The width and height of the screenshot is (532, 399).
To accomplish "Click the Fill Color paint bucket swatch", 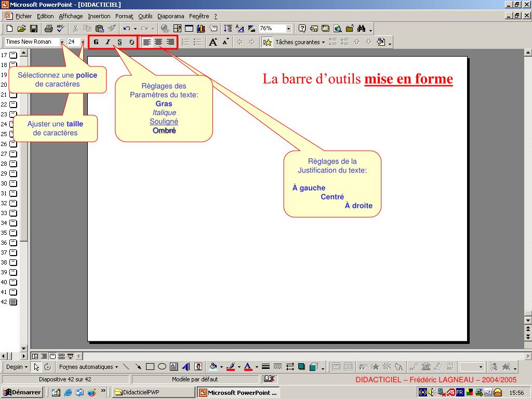I will pos(213,367).
